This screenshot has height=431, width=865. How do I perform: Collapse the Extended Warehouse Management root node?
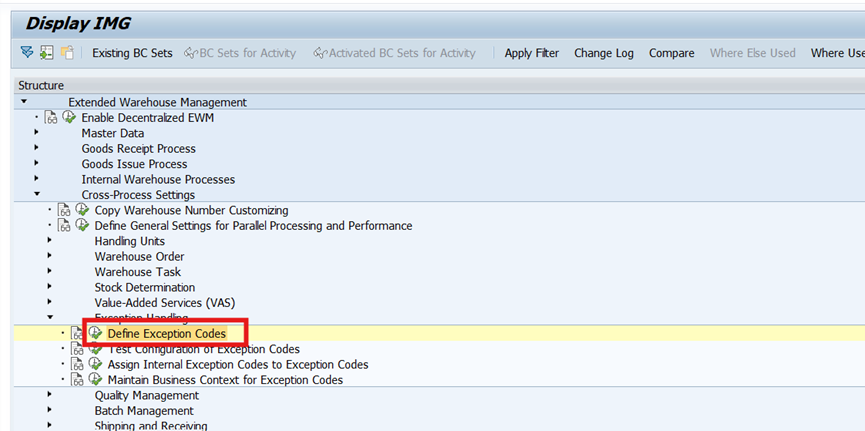coord(23,102)
